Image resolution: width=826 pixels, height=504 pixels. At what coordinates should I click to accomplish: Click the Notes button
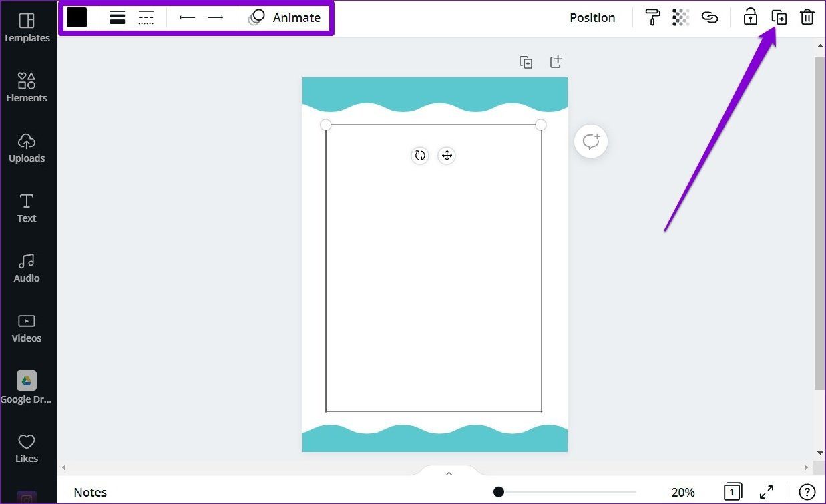coord(90,492)
